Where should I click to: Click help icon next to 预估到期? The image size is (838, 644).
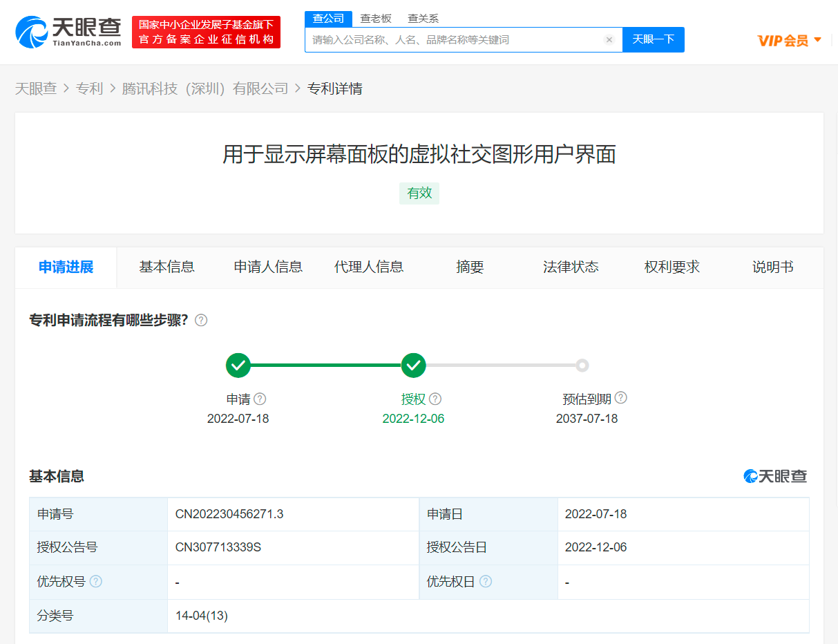(x=621, y=398)
